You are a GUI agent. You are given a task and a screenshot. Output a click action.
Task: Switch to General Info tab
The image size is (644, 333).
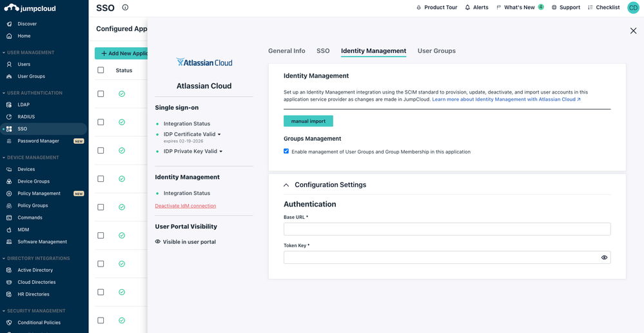pos(287,51)
